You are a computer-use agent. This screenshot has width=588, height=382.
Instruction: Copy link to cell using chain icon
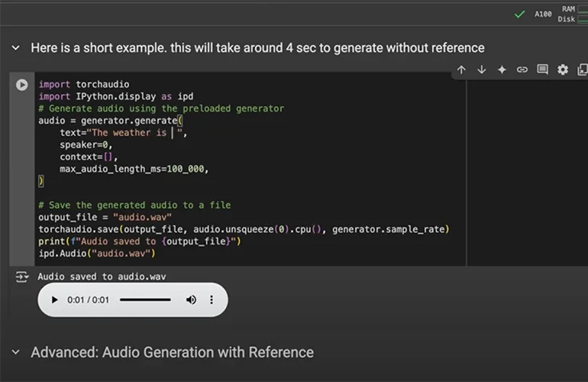[522, 70]
